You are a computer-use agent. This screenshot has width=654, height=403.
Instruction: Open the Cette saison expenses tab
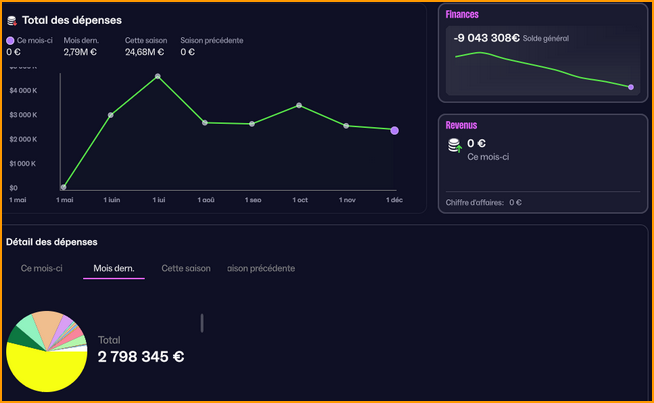[x=186, y=268]
